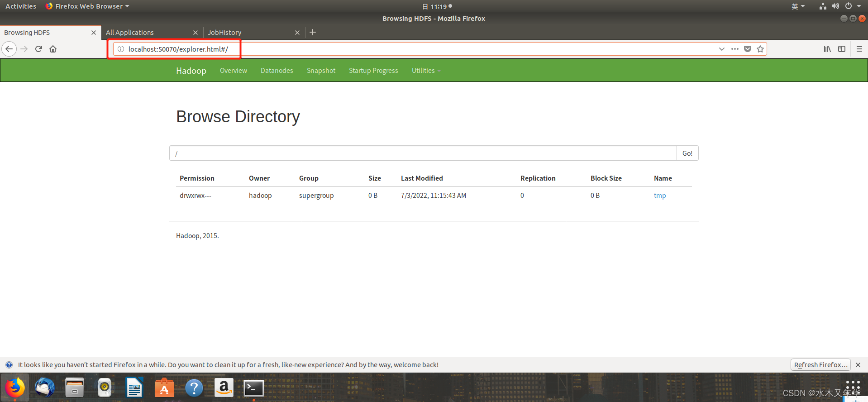
Task: Select the supergroup group cell
Action: coord(316,196)
